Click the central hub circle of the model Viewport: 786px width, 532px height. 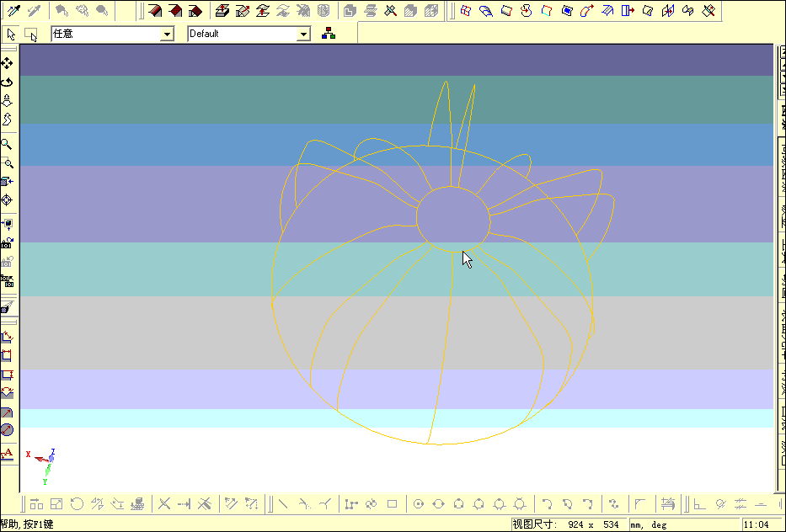(x=453, y=219)
